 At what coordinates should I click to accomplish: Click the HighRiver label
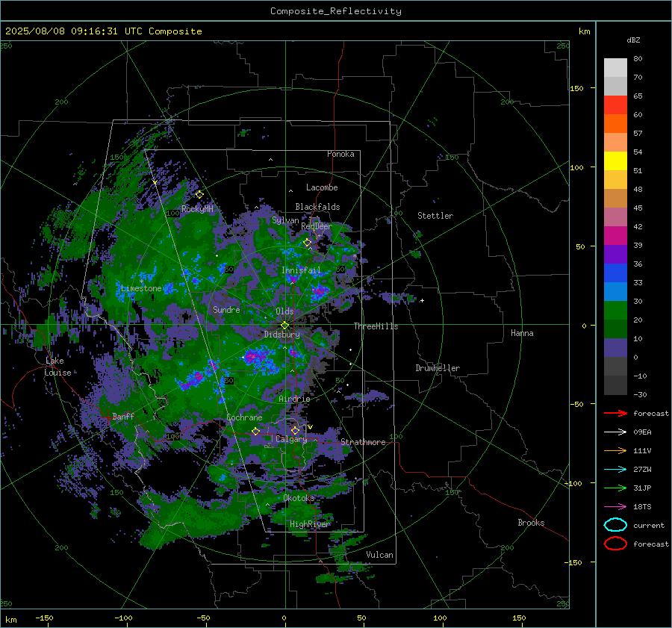311,524
